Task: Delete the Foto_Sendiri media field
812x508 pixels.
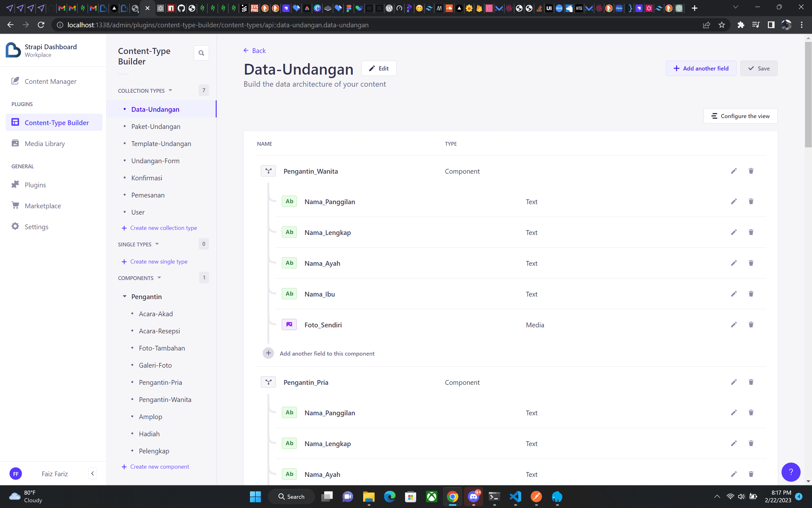Action: tap(751, 324)
